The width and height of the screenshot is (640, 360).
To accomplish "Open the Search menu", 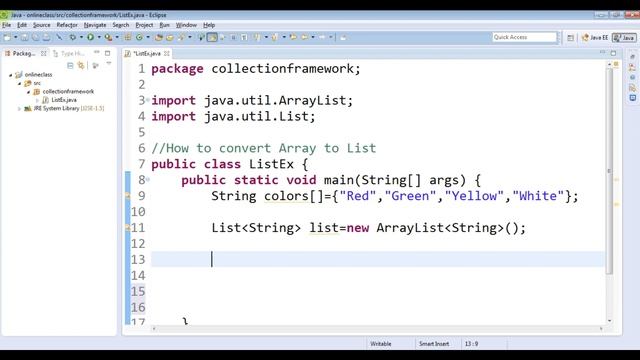I will (x=121, y=25).
